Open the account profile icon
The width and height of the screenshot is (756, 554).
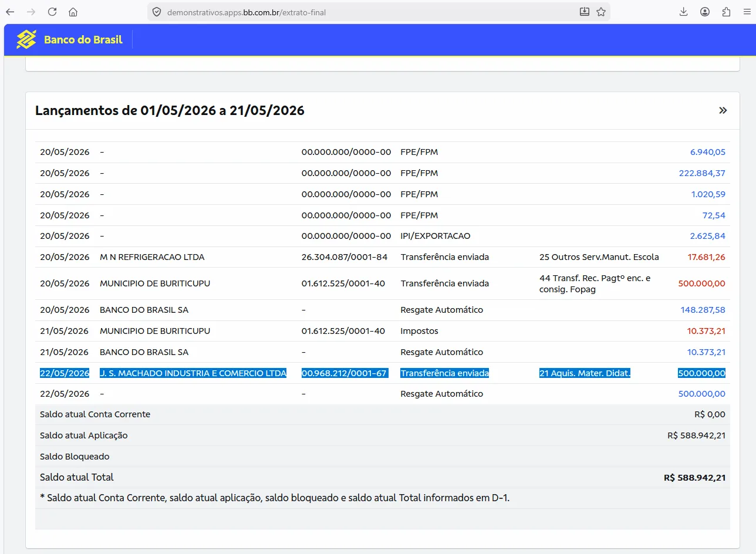tap(705, 12)
